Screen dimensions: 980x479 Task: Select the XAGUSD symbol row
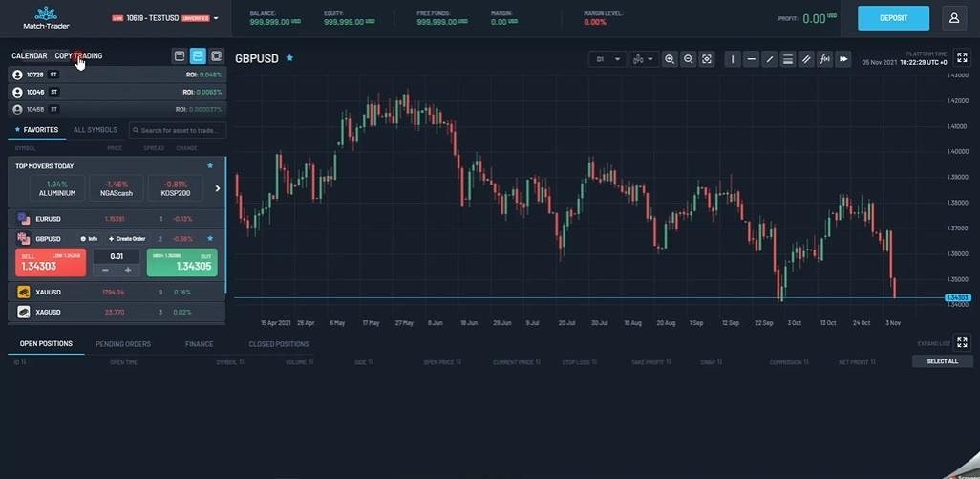point(117,312)
